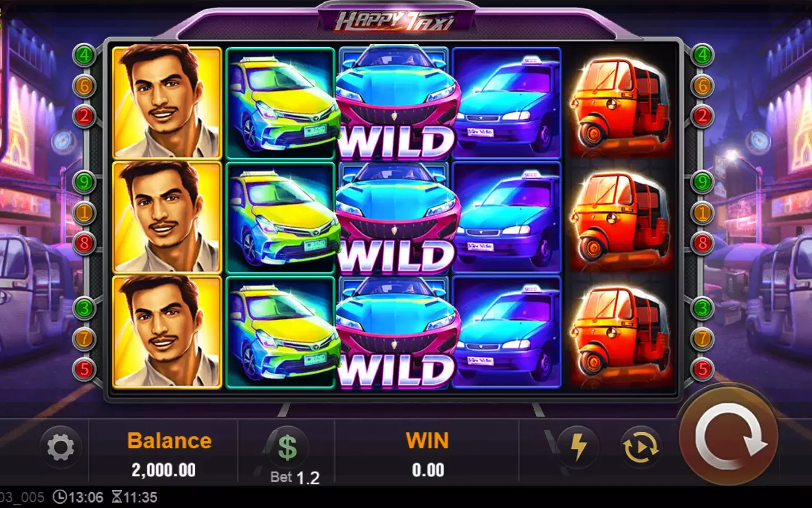Select payline 5 marker on right side
The height and width of the screenshot is (508, 812).
click(702, 369)
